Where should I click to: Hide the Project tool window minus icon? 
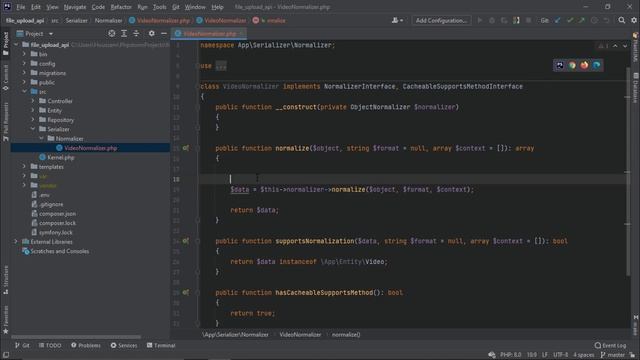tap(164, 33)
